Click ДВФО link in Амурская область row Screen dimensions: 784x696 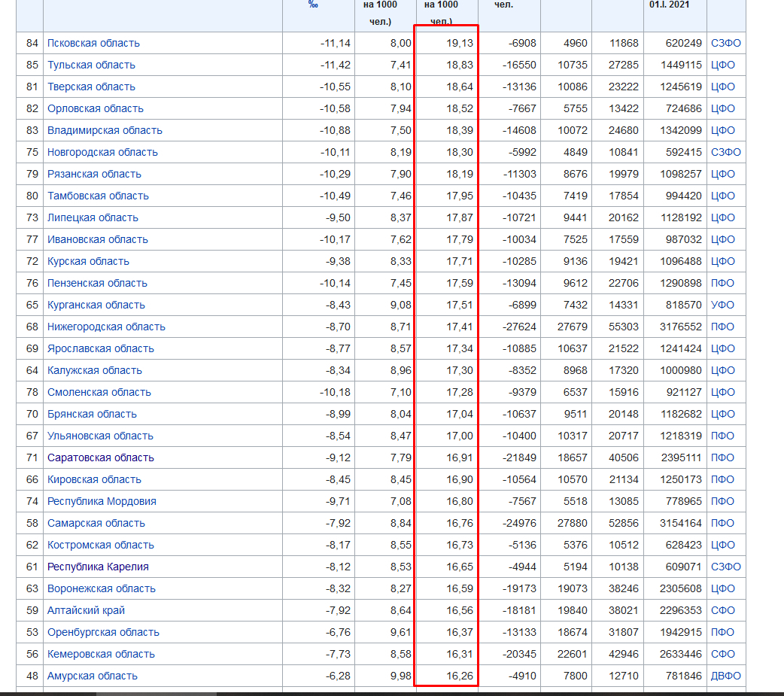pyautogui.click(x=726, y=676)
